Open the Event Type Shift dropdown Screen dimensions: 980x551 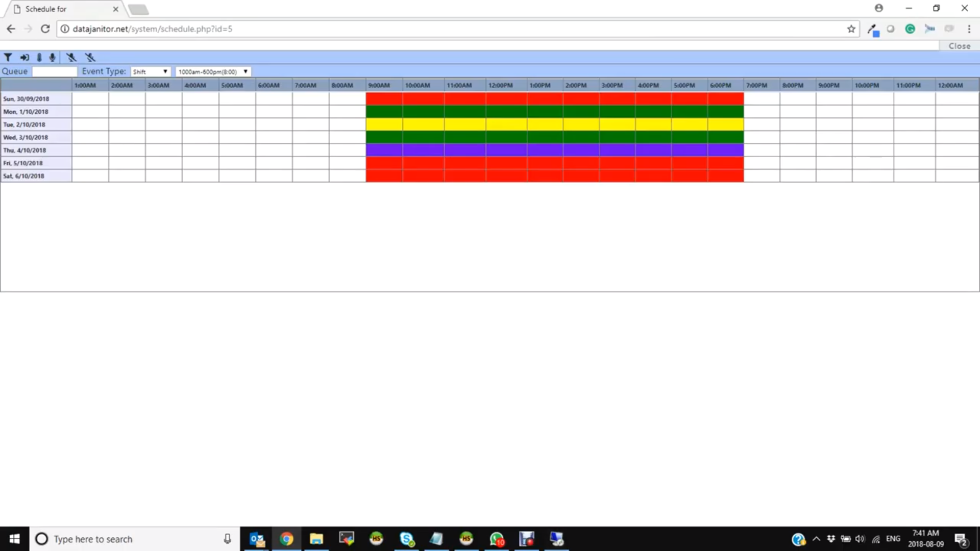coord(150,72)
